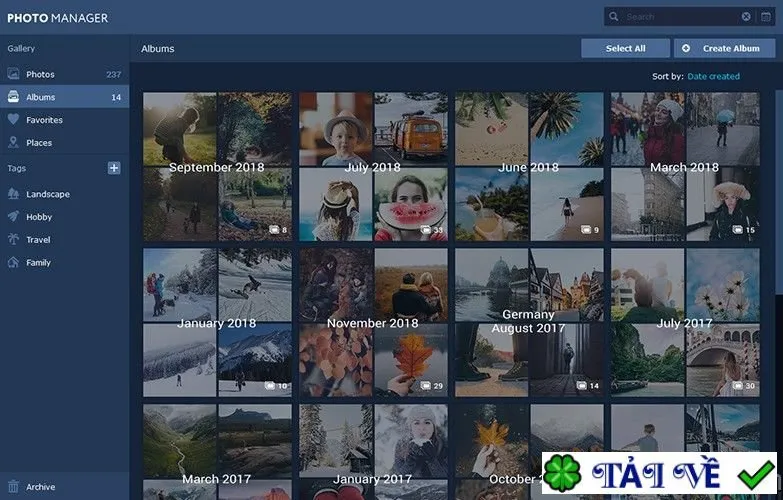This screenshot has height=500, width=783.
Task: Click the Travel palm tree icon
Action: coord(13,239)
